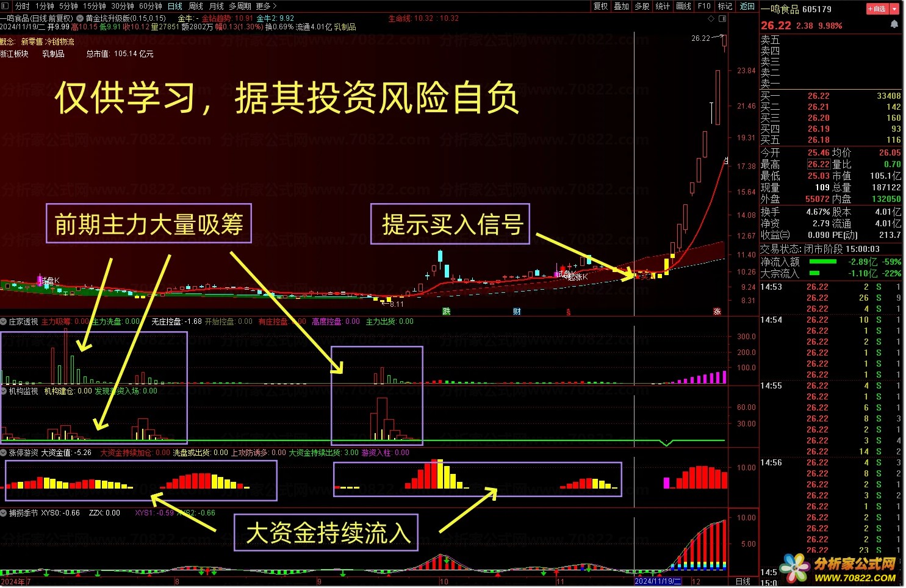The width and height of the screenshot is (906, 588).
Task: Click the 买五 bid price 26.18 row
Action: pyautogui.click(x=831, y=140)
